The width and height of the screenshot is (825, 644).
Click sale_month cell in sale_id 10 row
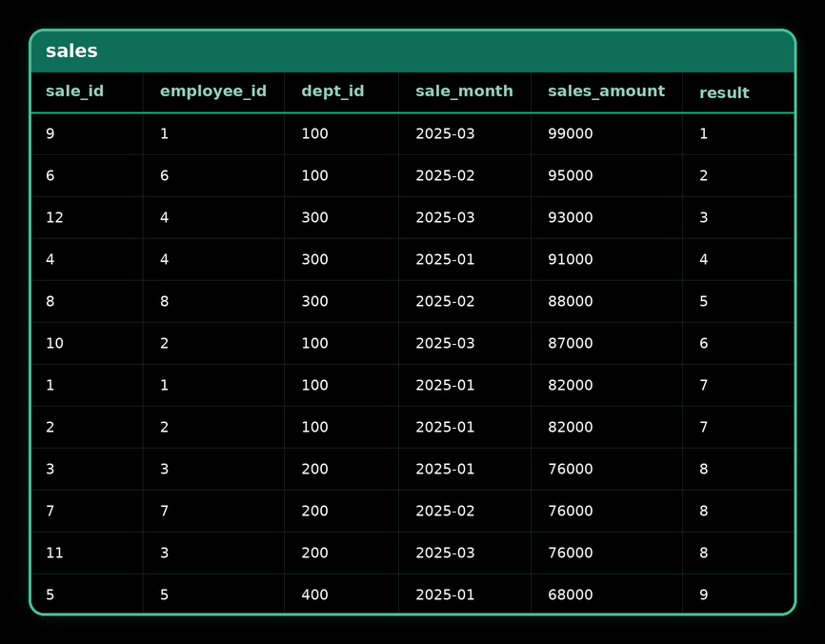pos(445,343)
